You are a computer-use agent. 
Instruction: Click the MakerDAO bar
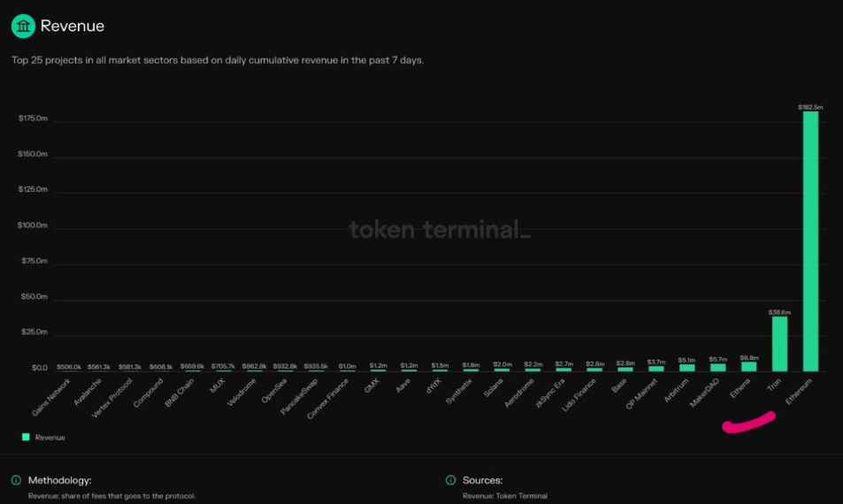717,367
